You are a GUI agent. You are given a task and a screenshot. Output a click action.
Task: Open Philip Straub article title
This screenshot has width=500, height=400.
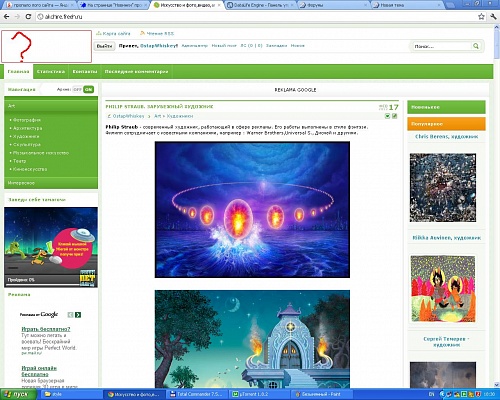(159, 107)
